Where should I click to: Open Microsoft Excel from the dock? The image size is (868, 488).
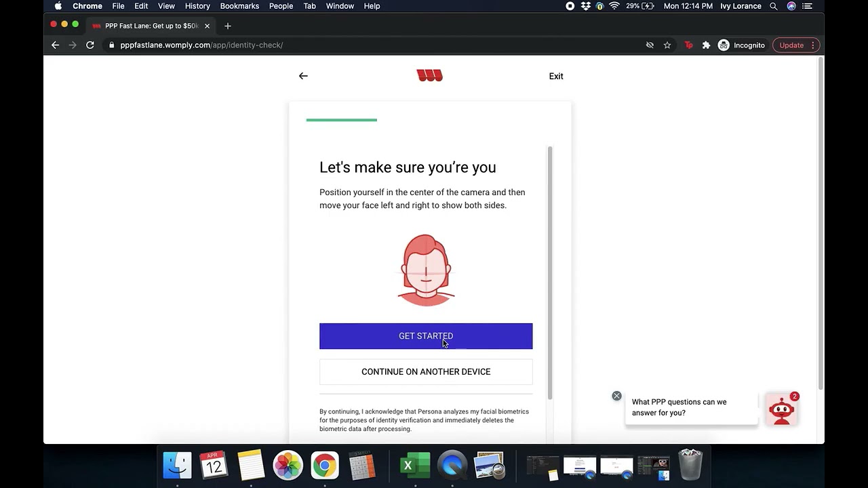click(x=415, y=466)
